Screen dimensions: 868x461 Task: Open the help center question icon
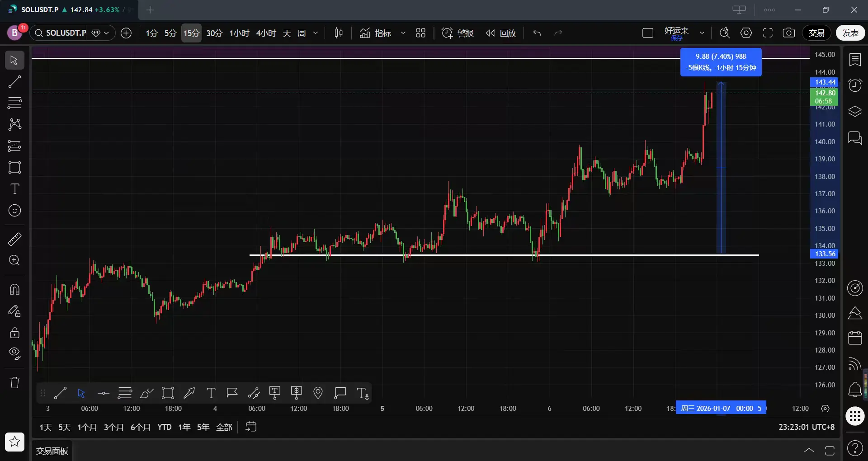pos(855,448)
